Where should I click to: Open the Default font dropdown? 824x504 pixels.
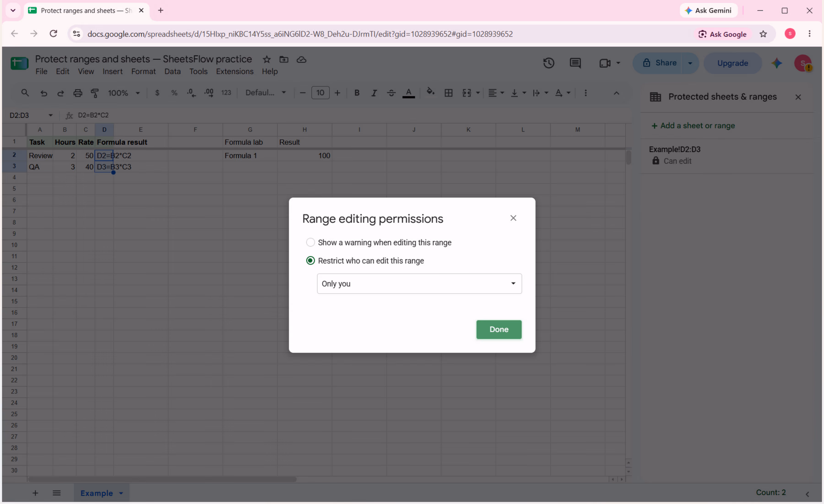pyautogui.click(x=266, y=93)
